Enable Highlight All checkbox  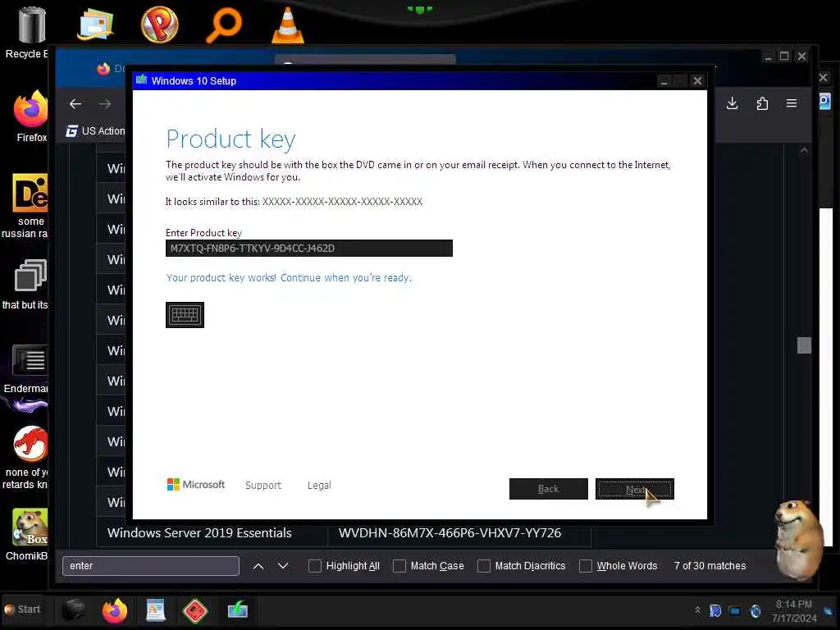(x=315, y=566)
